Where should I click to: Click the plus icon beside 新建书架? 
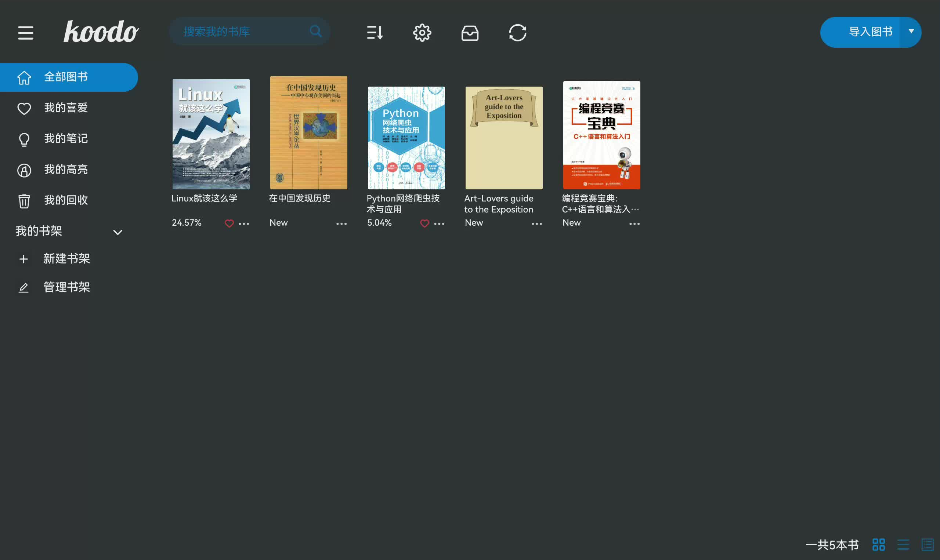tap(23, 259)
